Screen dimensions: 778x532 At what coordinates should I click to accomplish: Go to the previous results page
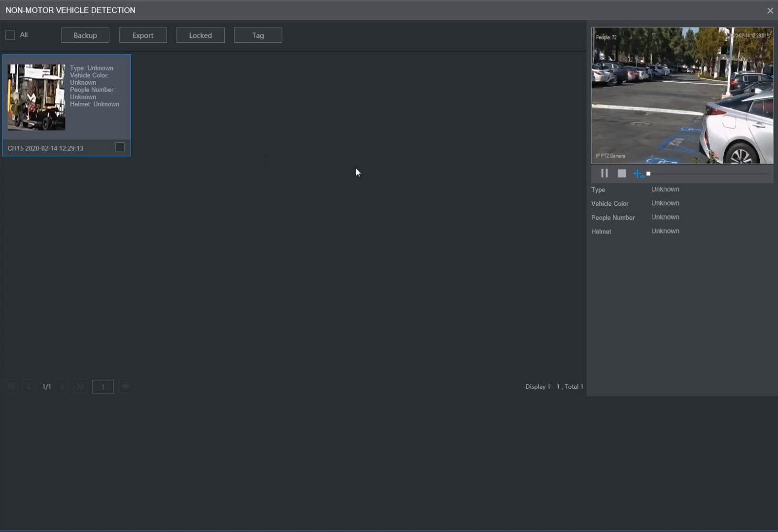[29, 387]
